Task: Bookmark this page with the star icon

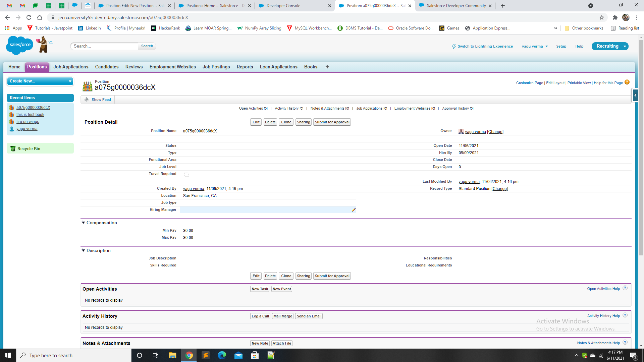Action: click(601, 17)
